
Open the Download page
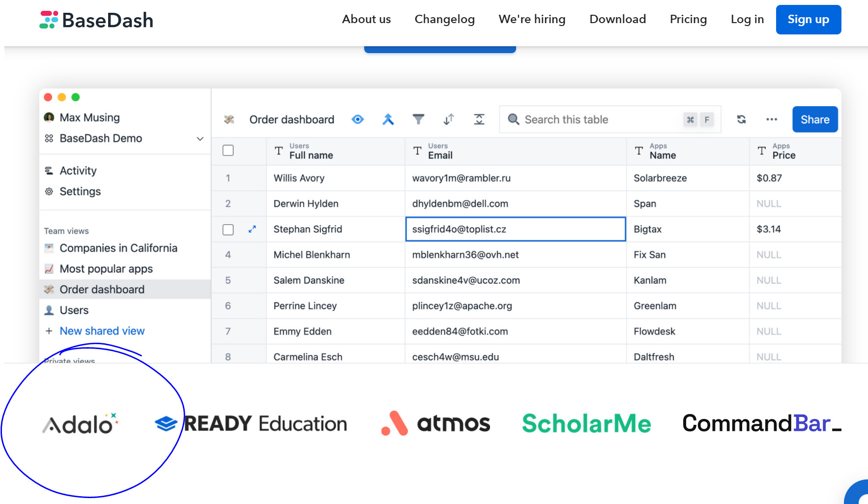[617, 19]
